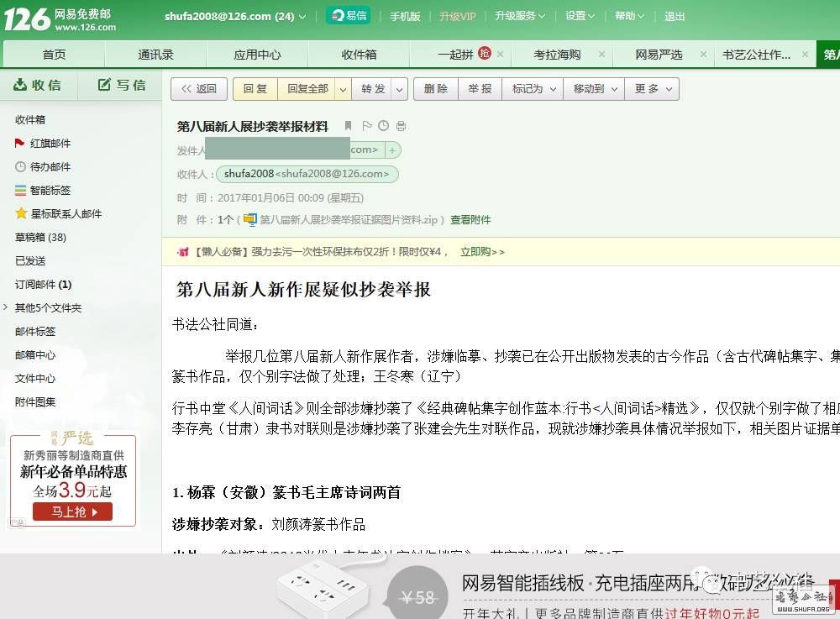Click the bookmark icon beside the email subject
Viewport: 840px width, 619px height.
(348, 126)
